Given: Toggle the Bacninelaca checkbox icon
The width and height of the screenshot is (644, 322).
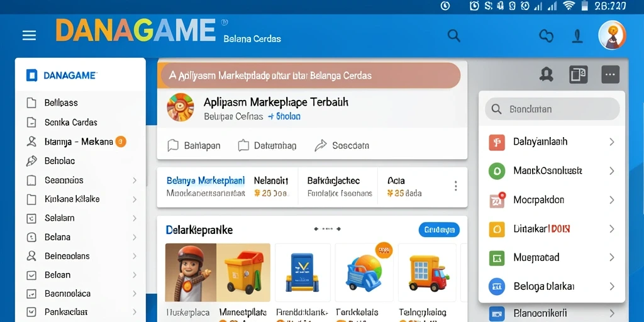Looking at the screenshot, I should tap(31, 294).
